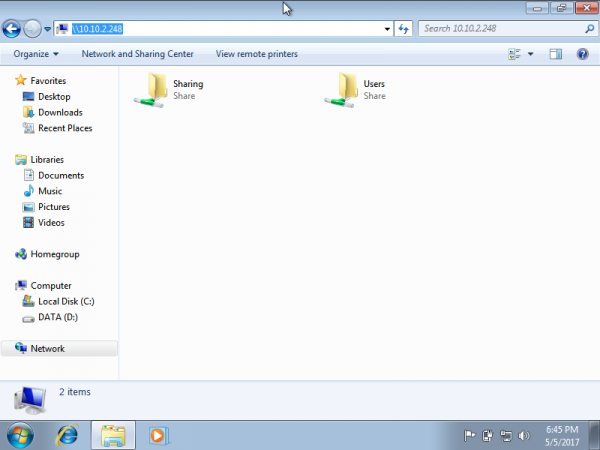
Task: Click the Documents page icon
Action: click(x=29, y=175)
